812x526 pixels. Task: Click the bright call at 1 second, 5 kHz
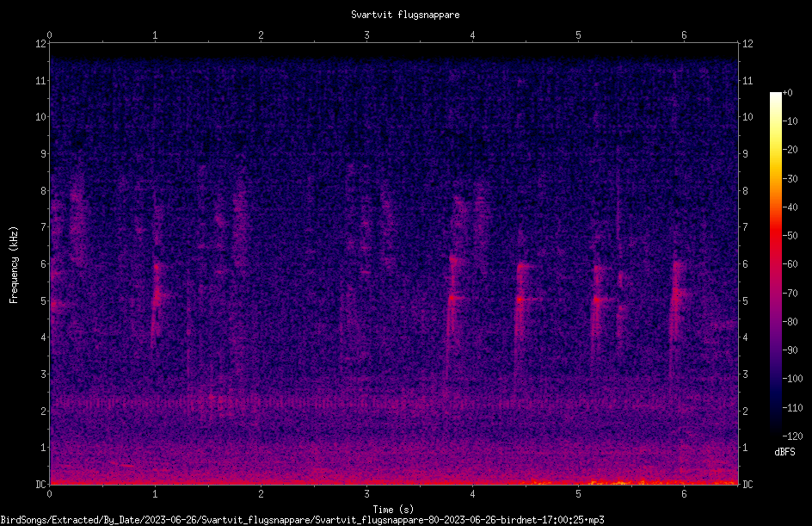coord(157,298)
